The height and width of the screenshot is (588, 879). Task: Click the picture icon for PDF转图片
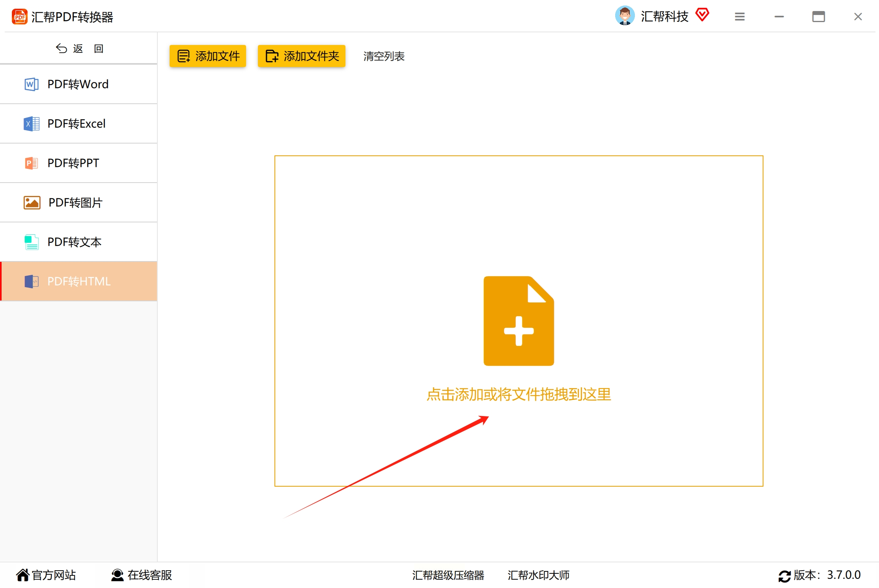coord(32,203)
